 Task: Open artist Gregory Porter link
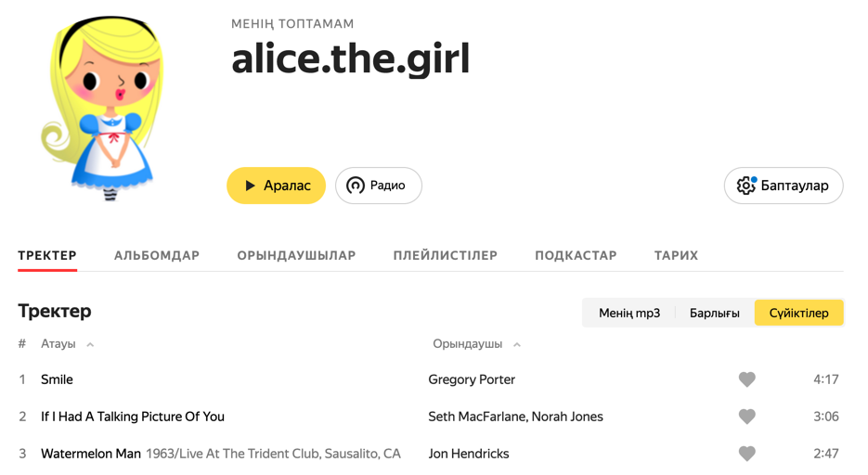pos(472,379)
